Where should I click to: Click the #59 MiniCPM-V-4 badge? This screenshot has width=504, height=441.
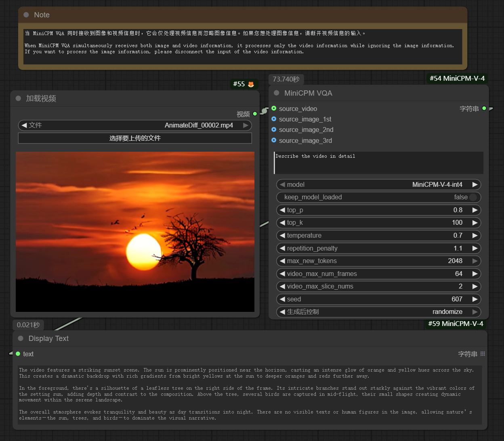(456, 324)
